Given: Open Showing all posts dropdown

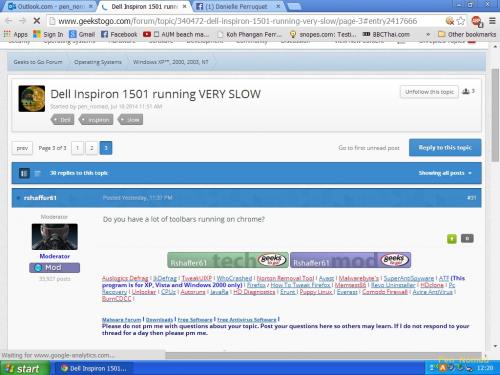Looking at the screenshot, I should [445, 173].
